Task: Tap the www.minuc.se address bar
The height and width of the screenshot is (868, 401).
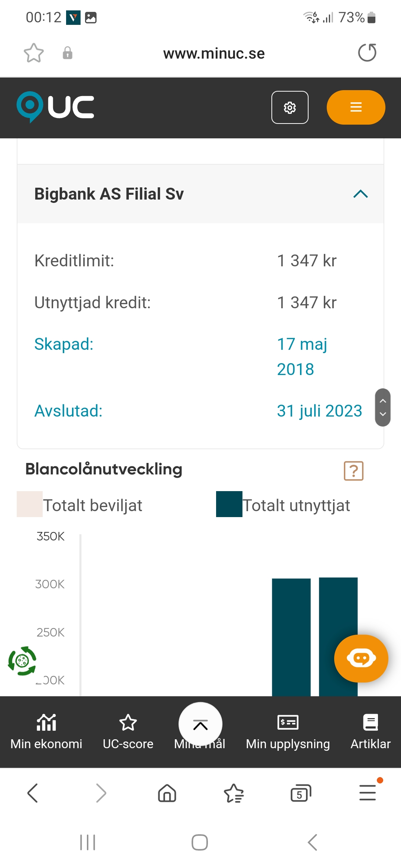Action: pos(214,53)
